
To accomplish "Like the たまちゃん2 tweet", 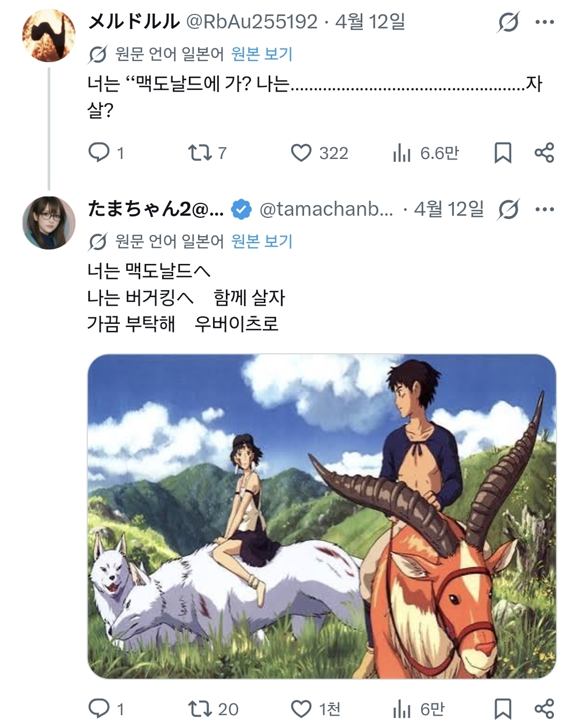I will click(301, 709).
